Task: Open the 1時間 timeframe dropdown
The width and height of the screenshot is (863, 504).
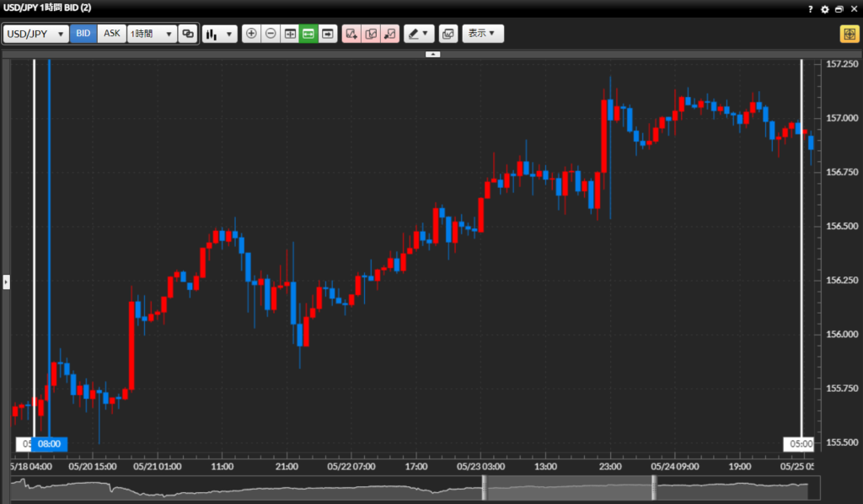Action: coord(152,34)
